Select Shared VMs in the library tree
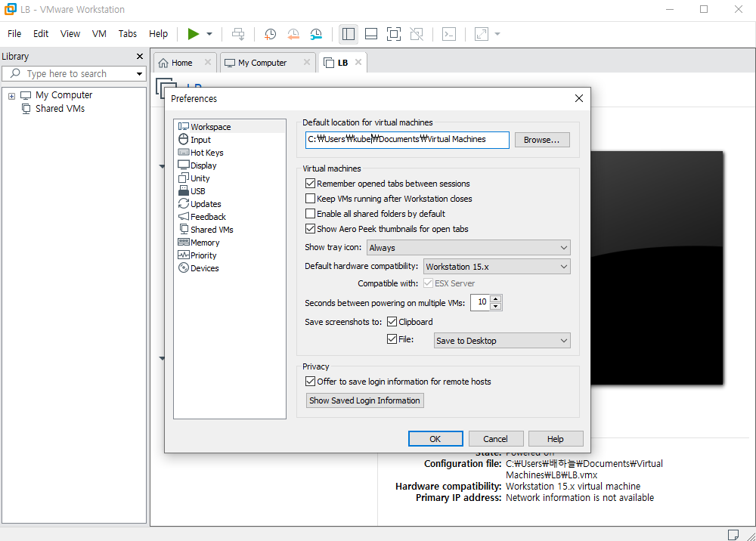The image size is (756, 541). point(60,108)
